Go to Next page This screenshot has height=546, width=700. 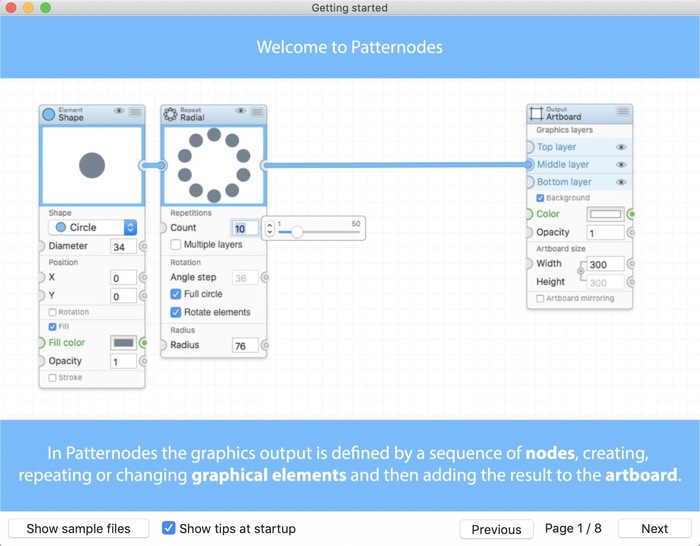point(654,529)
